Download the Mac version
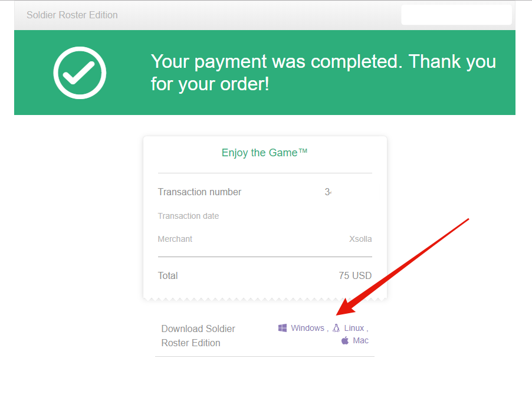This screenshot has height=404, width=532. click(x=360, y=341)
